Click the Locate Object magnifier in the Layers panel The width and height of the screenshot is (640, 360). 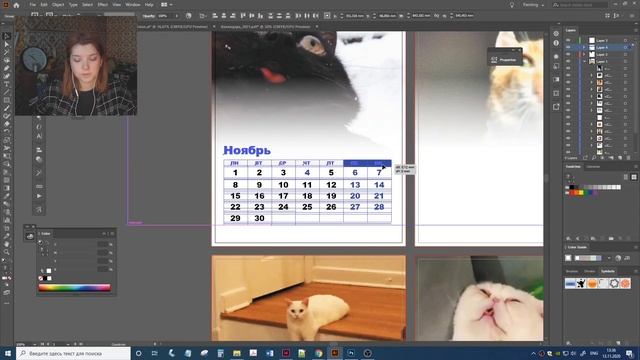594,158
